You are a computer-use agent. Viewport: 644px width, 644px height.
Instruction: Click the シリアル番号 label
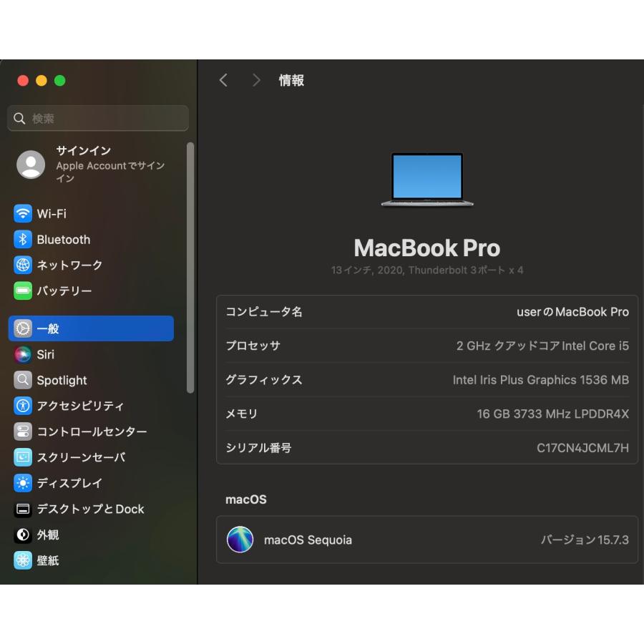click(x=259, y=448)
